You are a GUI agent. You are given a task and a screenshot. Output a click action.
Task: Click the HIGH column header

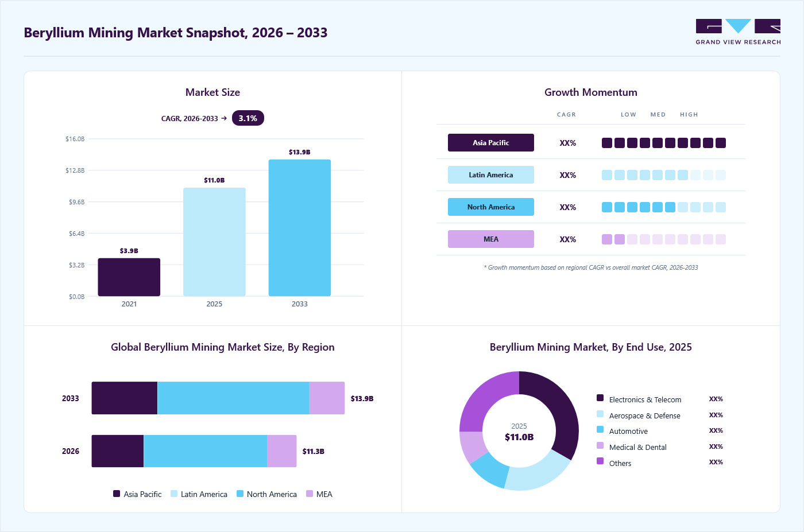click(x=689, y=115)
